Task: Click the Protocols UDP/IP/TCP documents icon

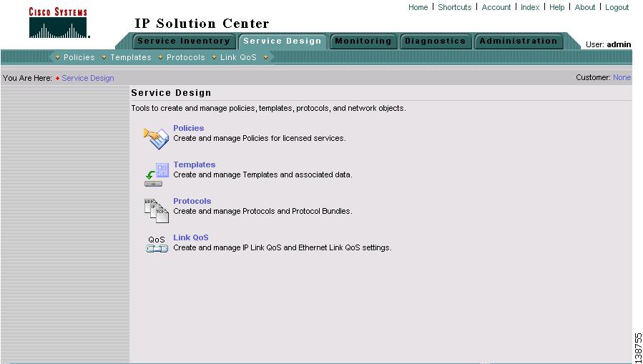Action: tap(156, 211)
